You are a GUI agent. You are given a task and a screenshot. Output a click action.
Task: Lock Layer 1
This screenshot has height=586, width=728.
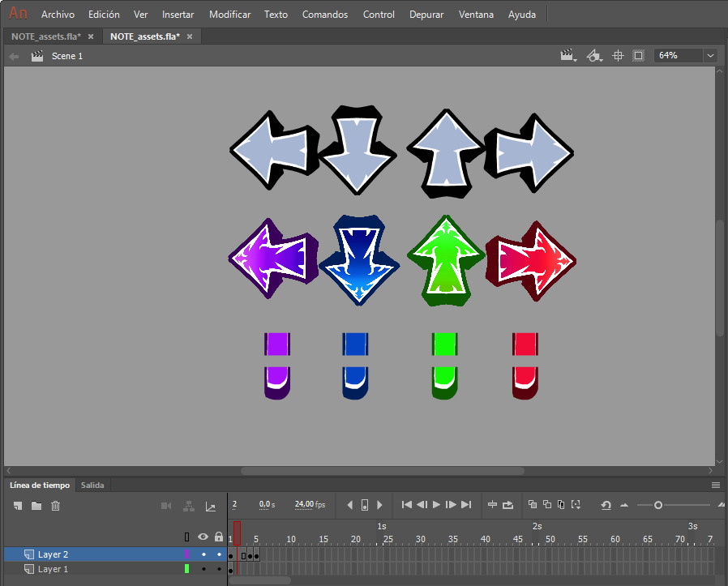[217, 569]
